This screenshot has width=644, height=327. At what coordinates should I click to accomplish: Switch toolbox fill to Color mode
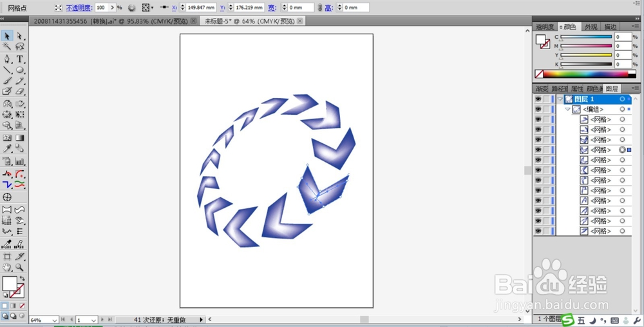pos(5,306)
